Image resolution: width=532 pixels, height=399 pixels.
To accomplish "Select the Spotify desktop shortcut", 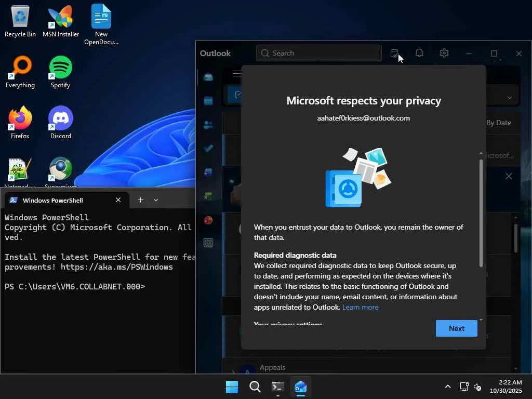I will click(x=60, y=72).
